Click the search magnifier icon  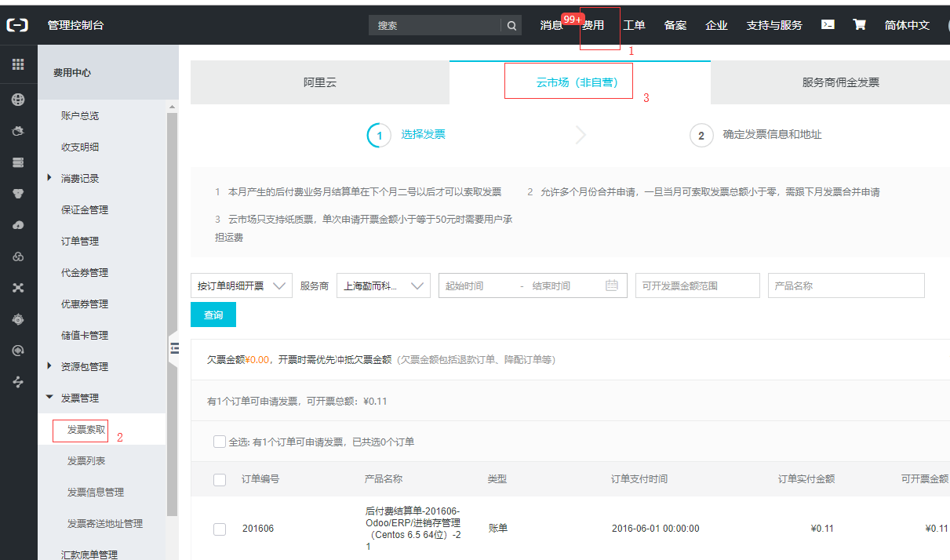(x=511, y=25)
